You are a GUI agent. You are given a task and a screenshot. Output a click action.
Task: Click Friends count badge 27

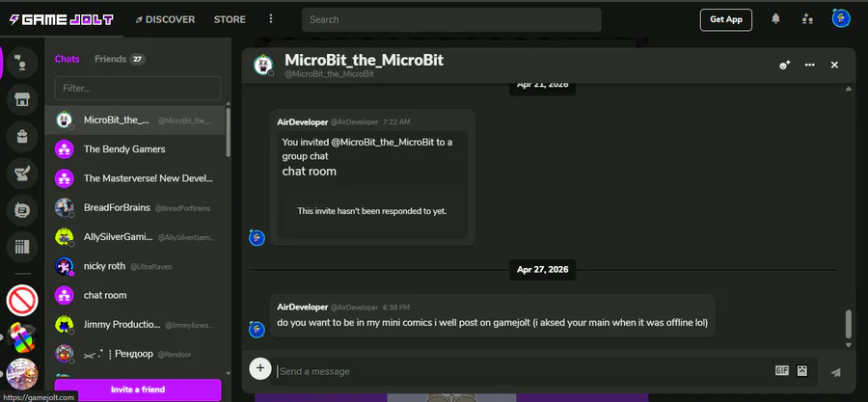click(137, 59)
